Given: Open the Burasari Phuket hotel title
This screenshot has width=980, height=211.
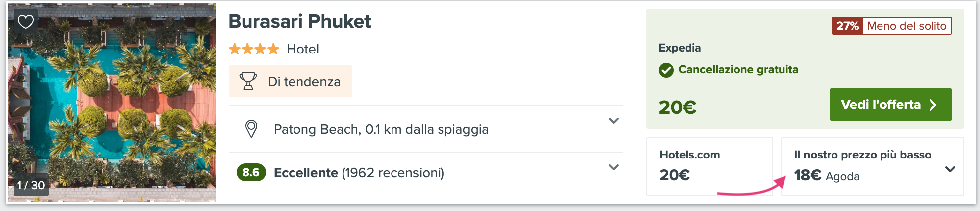Looking at the screenshot, I should tap(299, 21).
